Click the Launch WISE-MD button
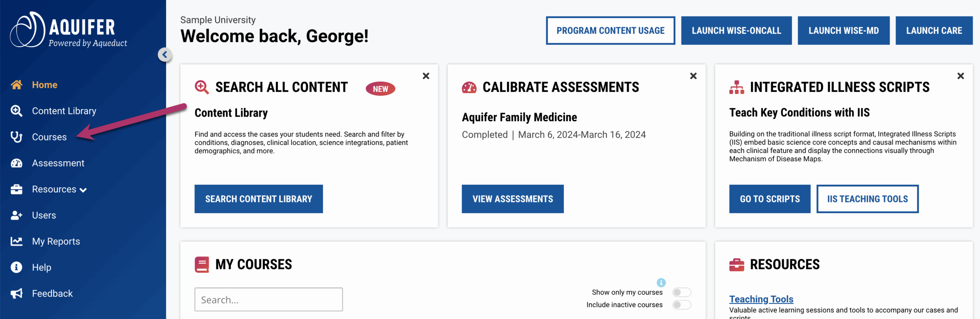This screenshot has width=980, height=319. click(x=843, y=31)
